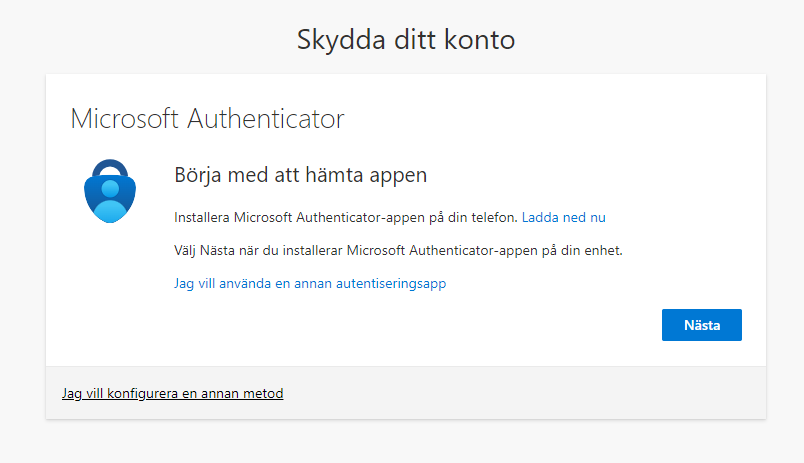Click the Microsoft Authenticator app icon
Screen dimensions: 804x463
coord(108,190)
